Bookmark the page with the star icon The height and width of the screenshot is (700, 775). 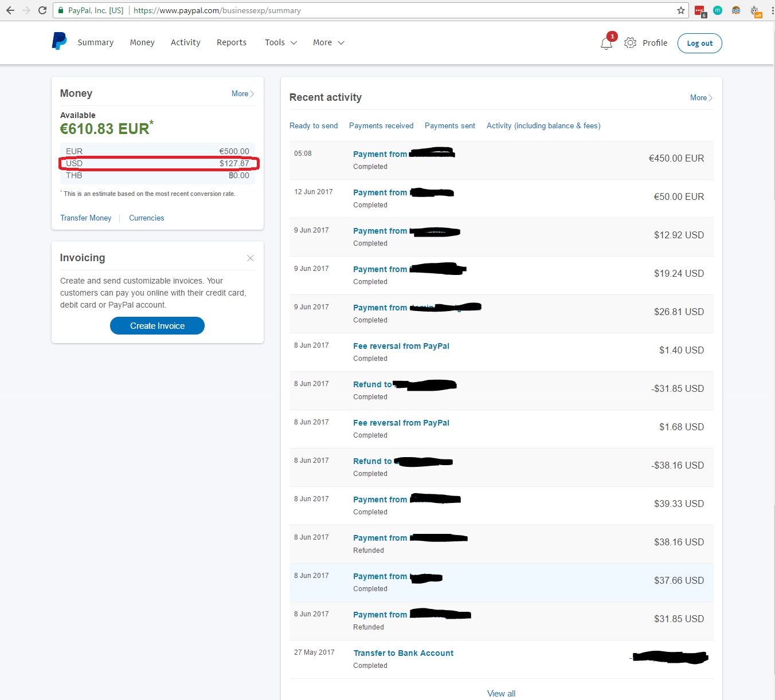681,10
